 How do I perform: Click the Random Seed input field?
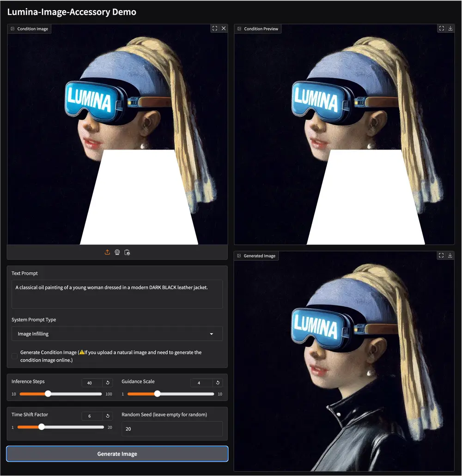click(x=172, y=429)
